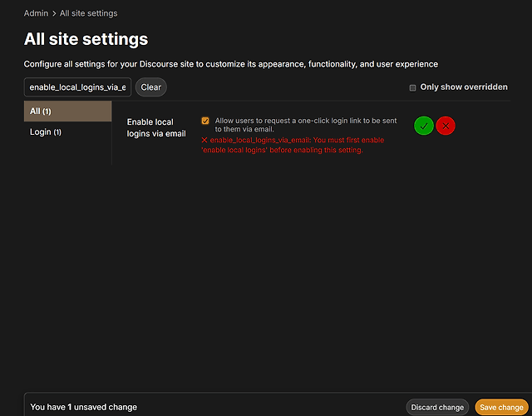
Task: Click the 'Configure all settings for your Discourse site' description
Action: [x=231, y=64]
